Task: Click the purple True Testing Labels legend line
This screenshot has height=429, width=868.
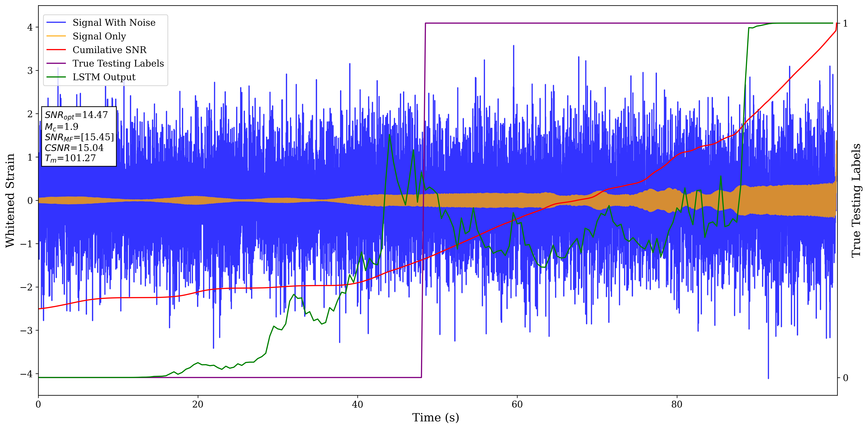Action: pyautogui.click(x=56, y=63)
